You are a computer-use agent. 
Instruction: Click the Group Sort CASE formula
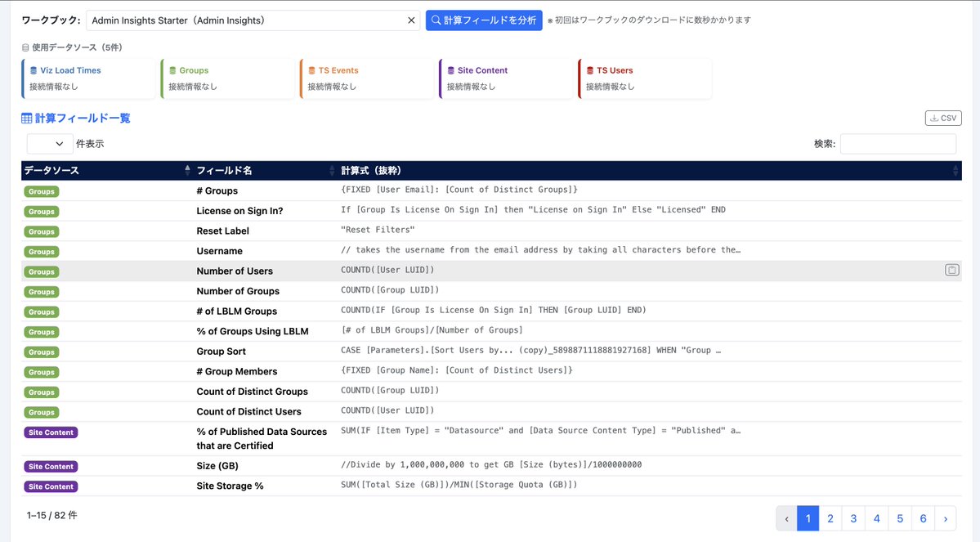pyautogui.click(x=530, y=350)
